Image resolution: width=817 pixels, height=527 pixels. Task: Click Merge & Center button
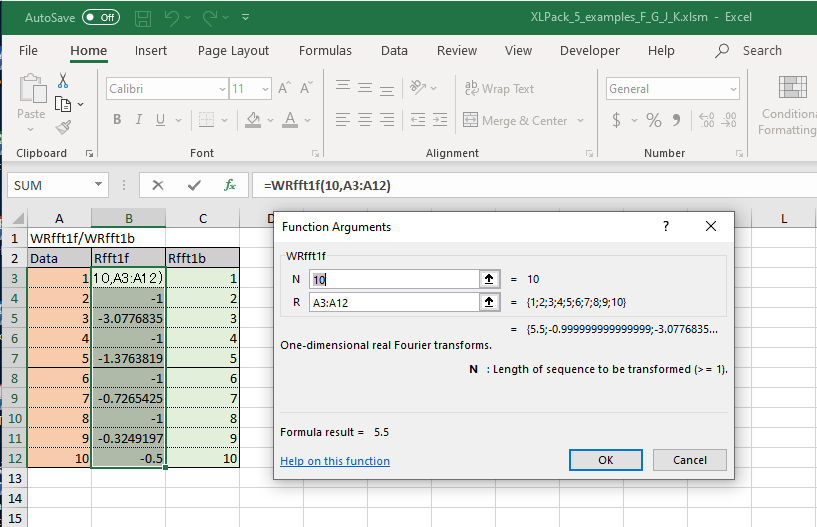[x=515, y=120]
